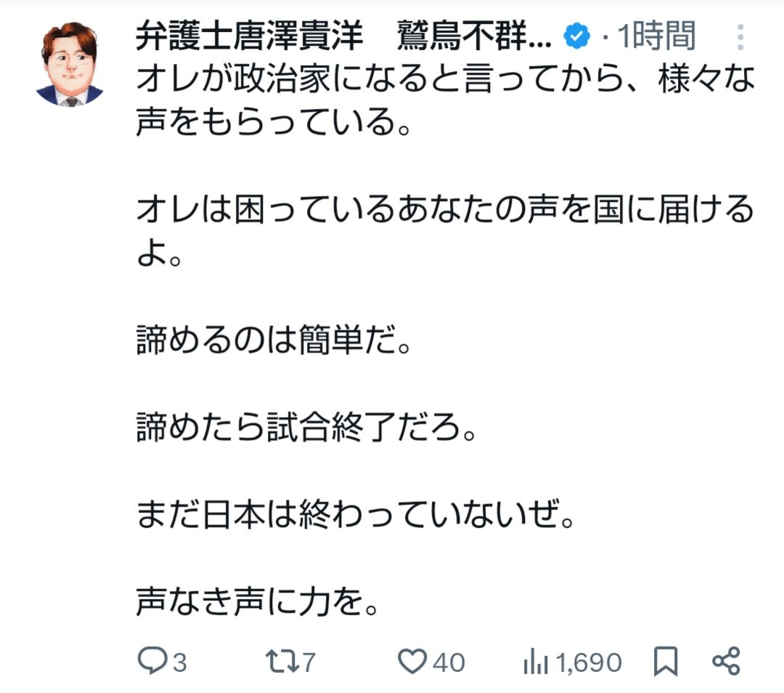Open view analytics bar chart icon
The image size is (784, 693).
point(536,662)
